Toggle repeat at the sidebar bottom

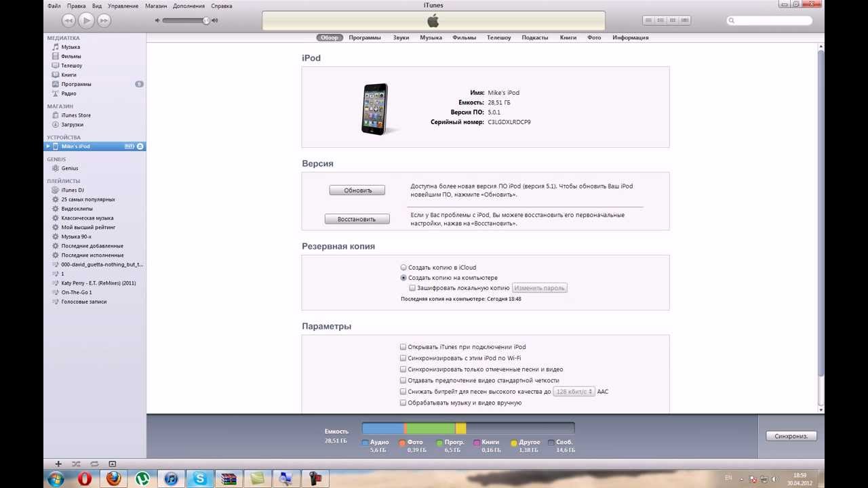coord(94,464)
